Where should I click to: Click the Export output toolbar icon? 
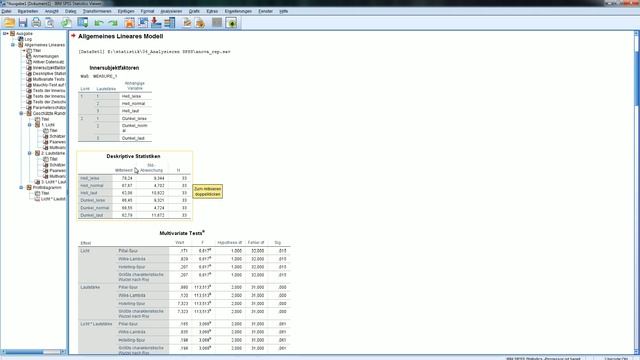click(67, 23)
